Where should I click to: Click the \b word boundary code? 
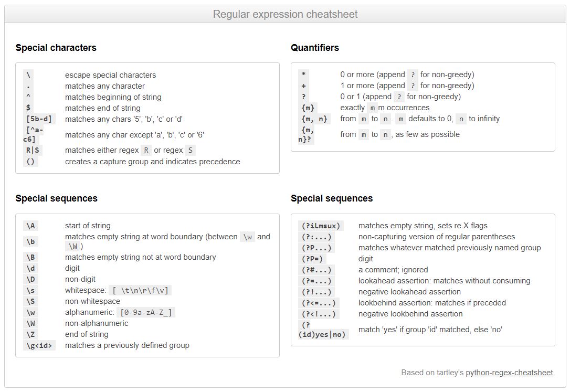coord(31,241)
